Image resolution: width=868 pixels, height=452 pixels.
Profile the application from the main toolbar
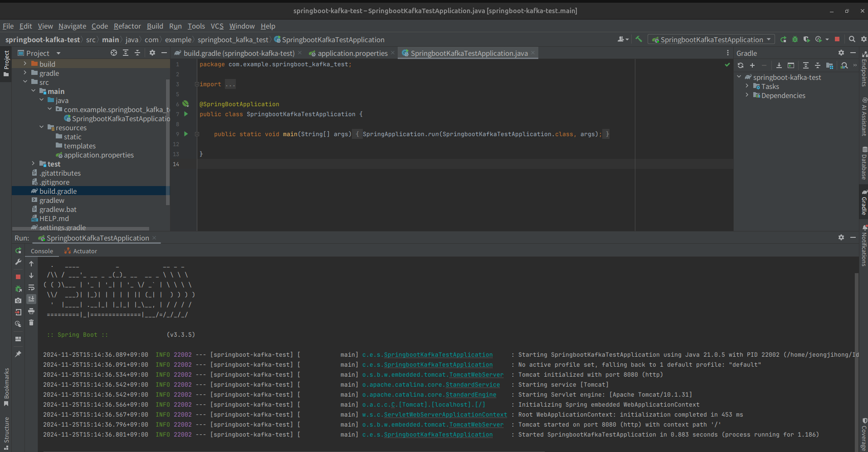click(819, 39)
